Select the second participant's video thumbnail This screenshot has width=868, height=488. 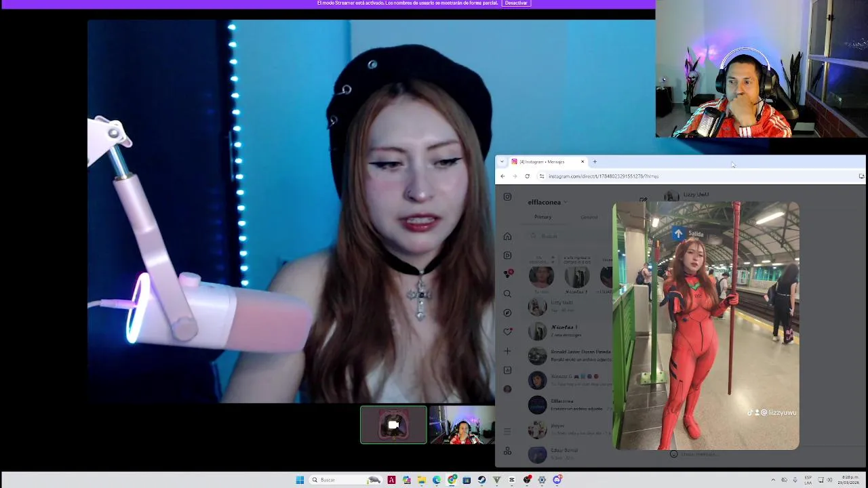462,425
